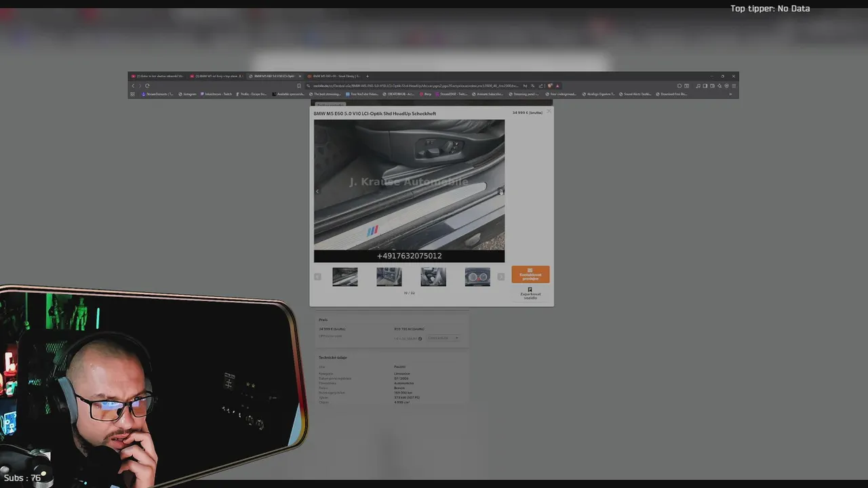Select the center console thumbnail
This screenshot has width=868, height=488.
[x=389, y=277]
